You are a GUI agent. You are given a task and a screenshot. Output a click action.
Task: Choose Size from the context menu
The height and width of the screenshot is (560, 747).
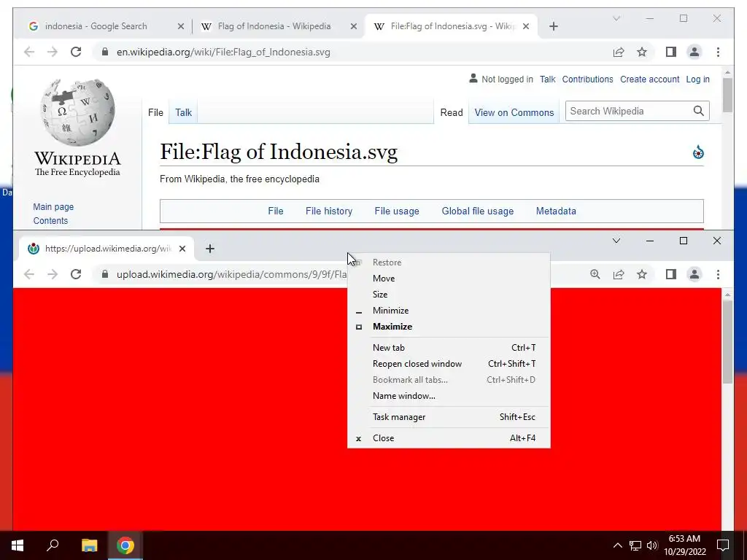point(449,295)
